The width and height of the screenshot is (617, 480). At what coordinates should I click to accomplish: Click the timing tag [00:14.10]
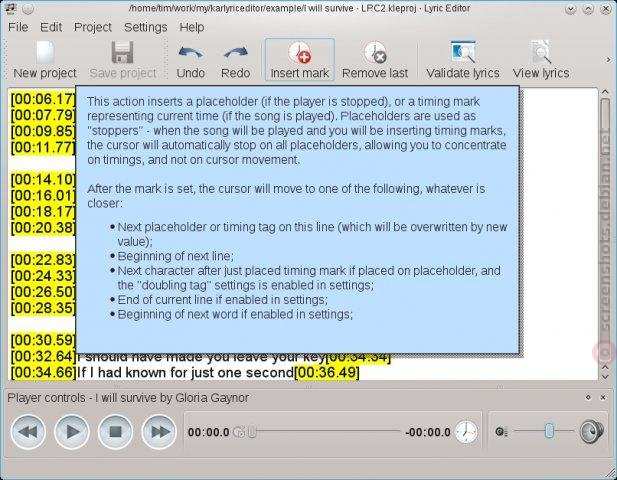pyautogui.click(x=43, y=179)
